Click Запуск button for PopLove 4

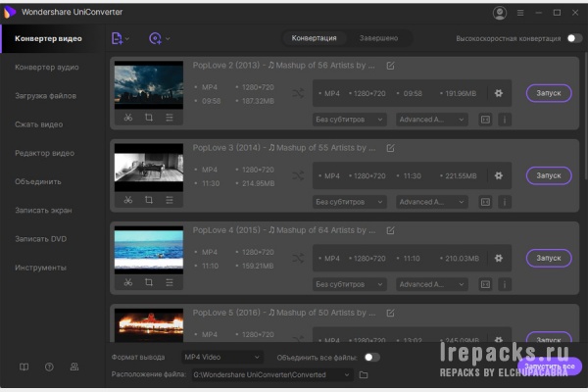coord(549,258)
